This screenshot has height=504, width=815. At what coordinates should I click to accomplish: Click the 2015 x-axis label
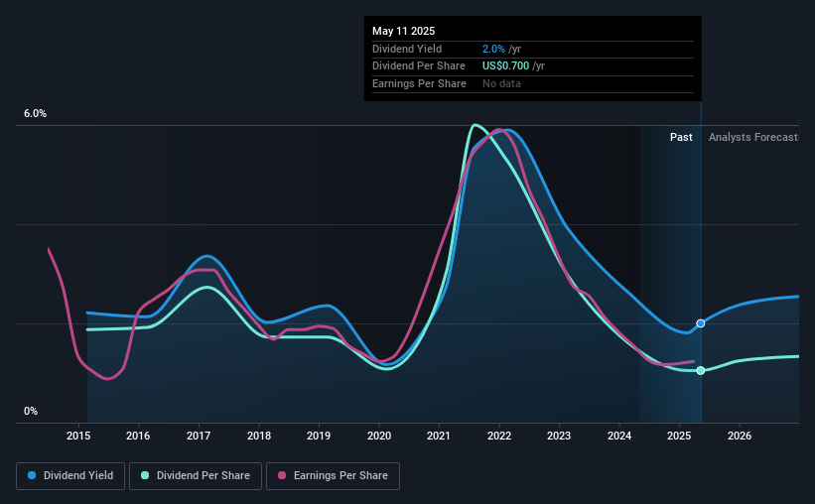coord(78,436)
